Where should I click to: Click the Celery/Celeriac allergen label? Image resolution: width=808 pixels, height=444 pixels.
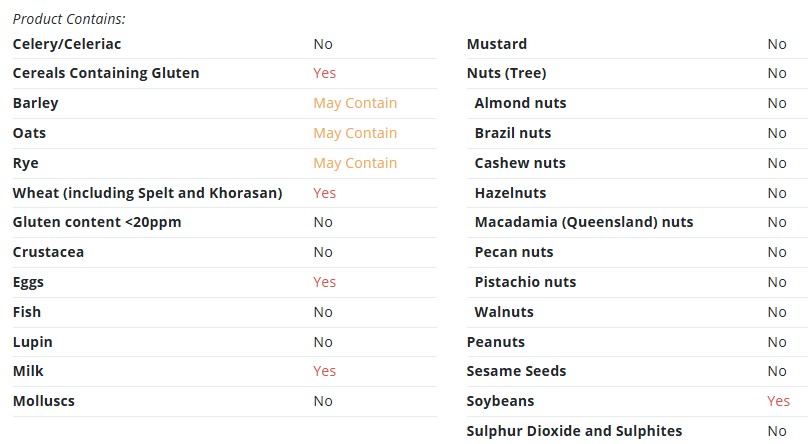click(67, 44)
